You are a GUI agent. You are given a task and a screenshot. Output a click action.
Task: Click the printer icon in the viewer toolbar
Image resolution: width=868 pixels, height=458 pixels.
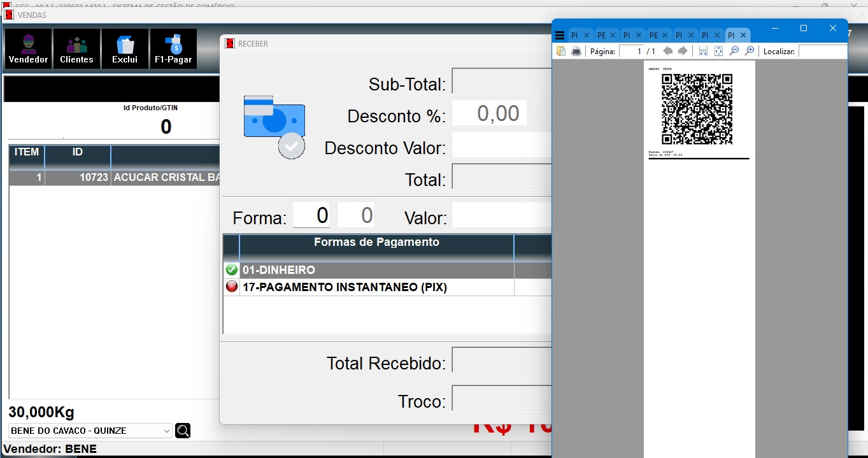click(x=576, y=51)
